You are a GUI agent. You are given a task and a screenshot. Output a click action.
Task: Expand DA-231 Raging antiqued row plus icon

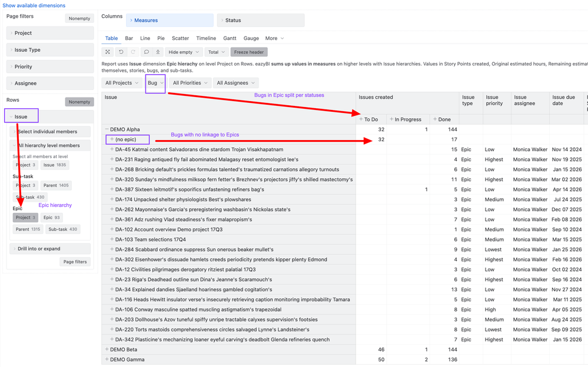click(x=112, y=159)
